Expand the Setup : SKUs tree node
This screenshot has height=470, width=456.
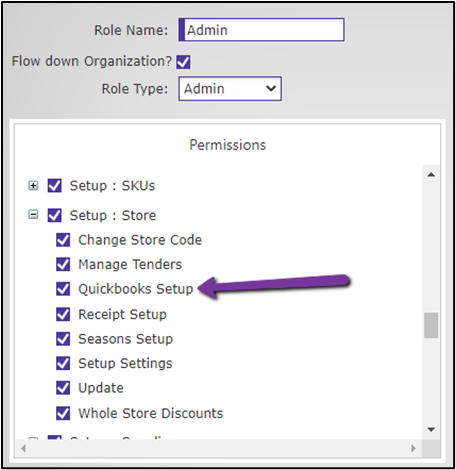pos(33,185)
